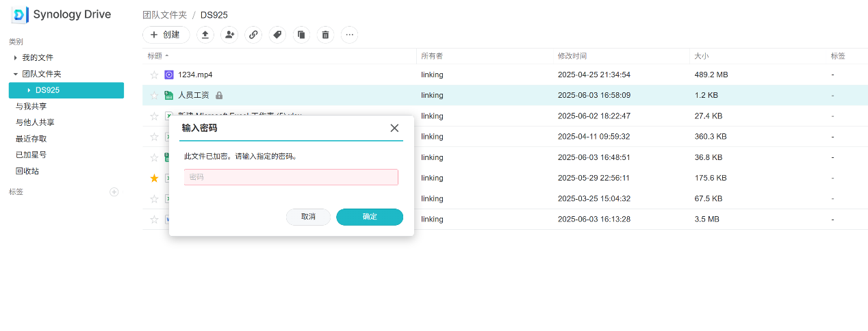The image size is (868, 331).
Task: Star the 1234.mp4 file
Action: [x=154, y=75]
